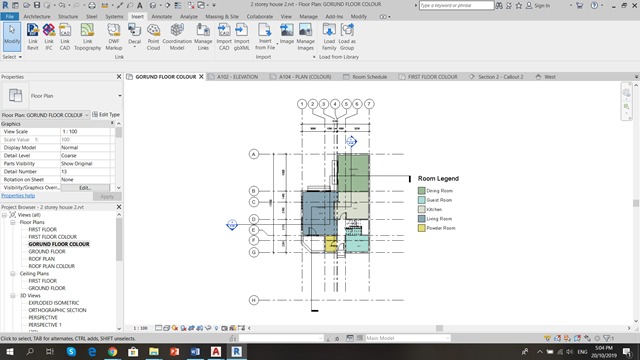640x360 pixels.
Task: Click the Edit Type button
Action: tap(106, 115)
